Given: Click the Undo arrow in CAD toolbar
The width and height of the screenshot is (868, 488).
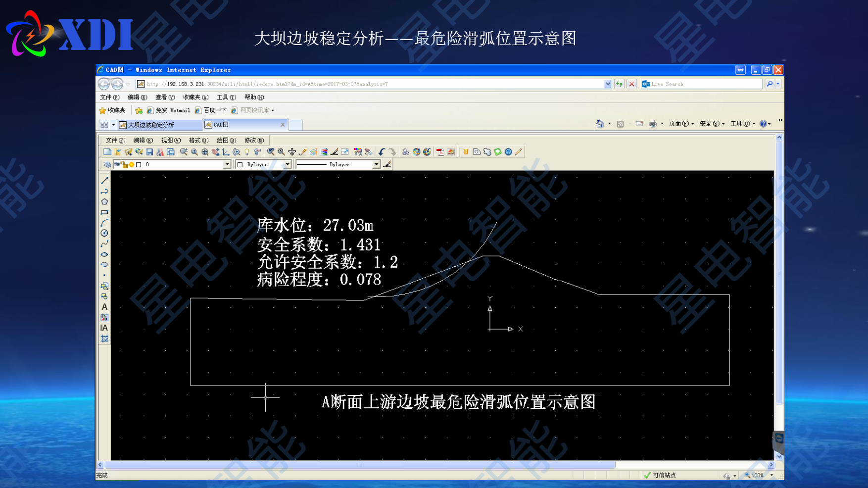Looking at the screenshot, I should point(382,152).
